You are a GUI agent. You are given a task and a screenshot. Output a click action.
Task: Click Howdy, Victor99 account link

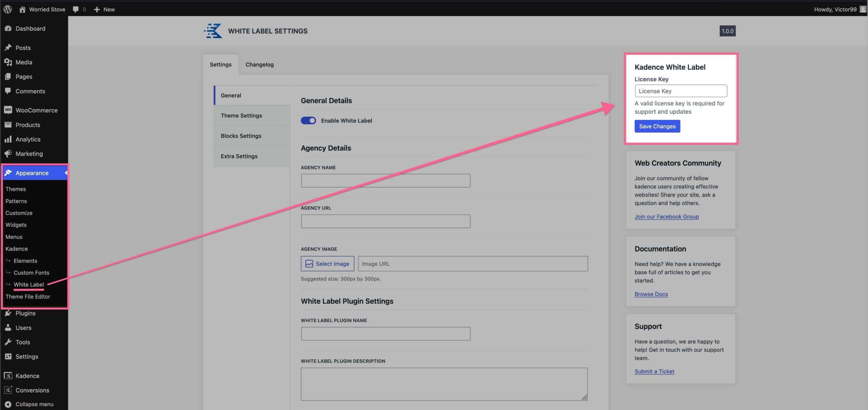(835, 10)
